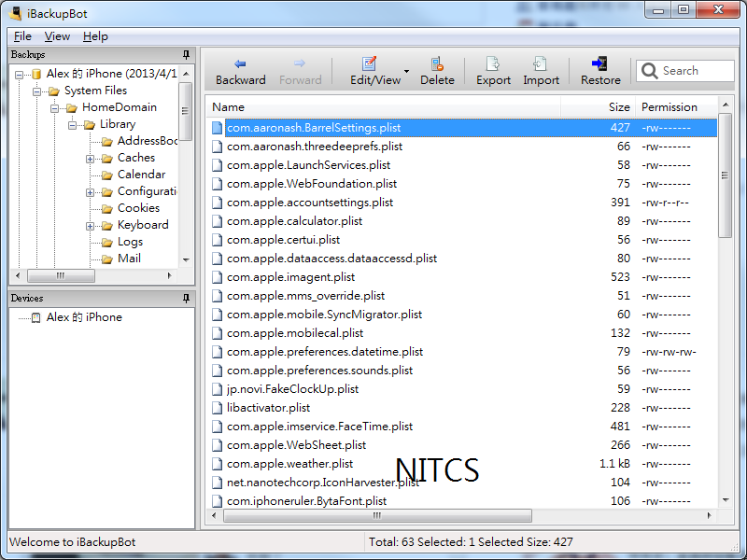
Task: Open the Edit/View tool
Action: coord(375,71)
